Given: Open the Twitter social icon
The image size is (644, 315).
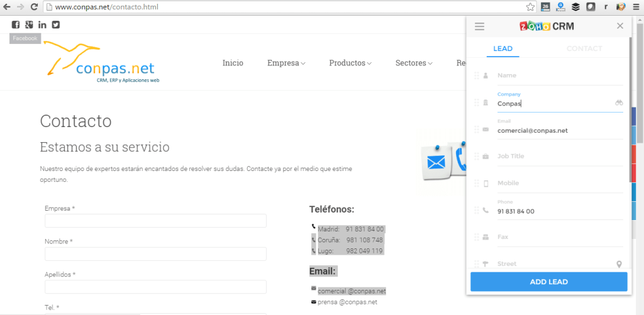Looking at the screenshot, I should [x=56, y=25].
